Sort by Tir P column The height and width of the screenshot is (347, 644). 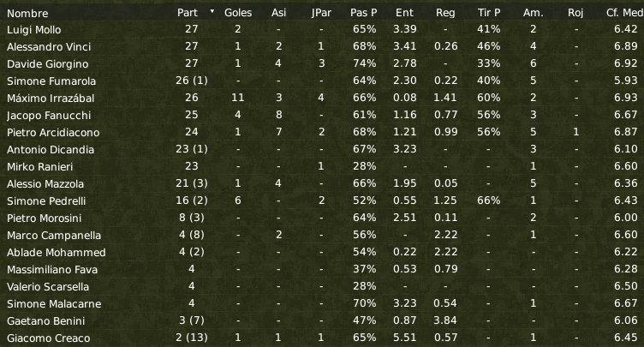click(489, 13)
